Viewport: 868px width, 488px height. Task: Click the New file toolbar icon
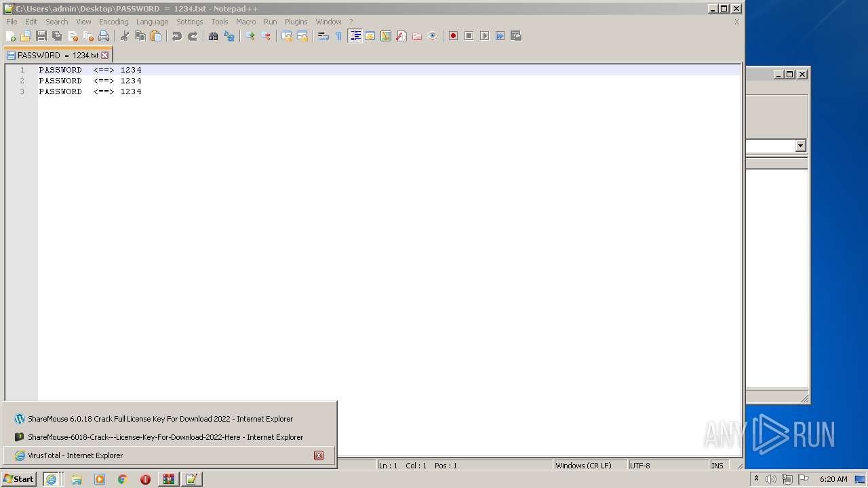point(11,36)
